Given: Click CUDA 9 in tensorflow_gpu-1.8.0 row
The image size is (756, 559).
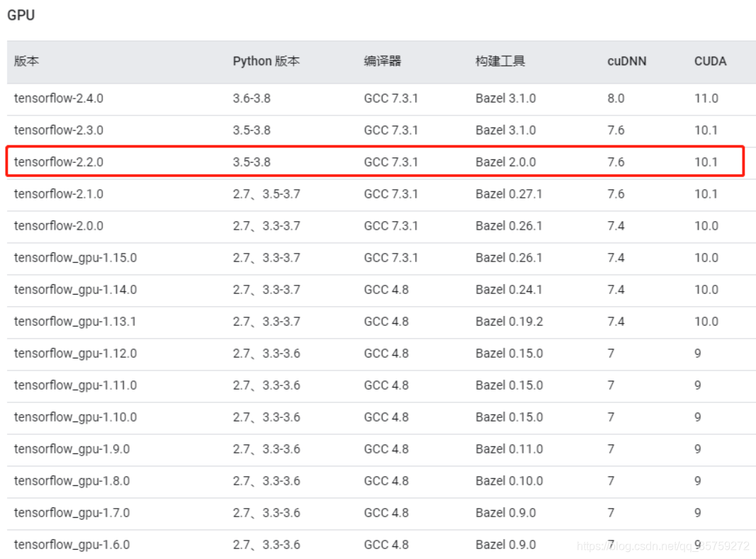Looking at the screenshot, I should tap(698, 481).
